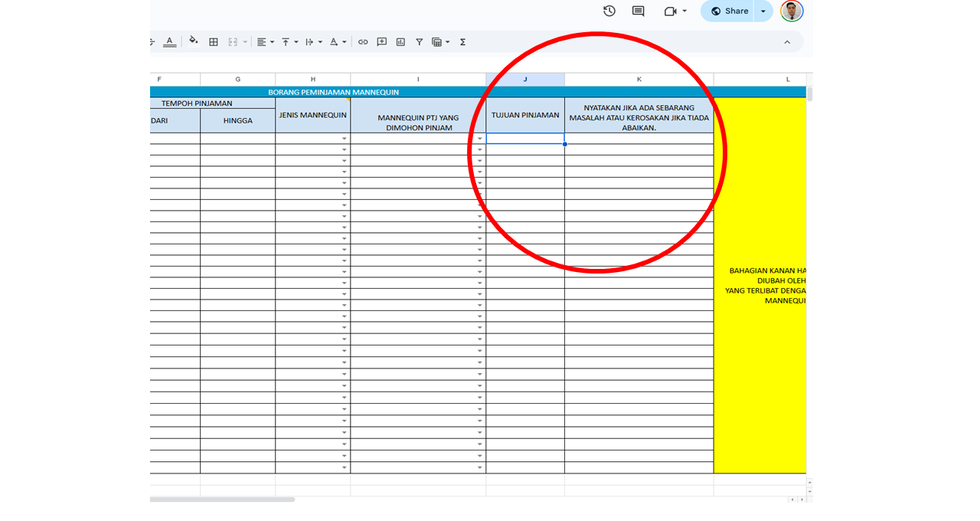980x521 pixels.
Task: Click the create filter funnel icon
Action: pyautogui.click(x=419, y=42)
